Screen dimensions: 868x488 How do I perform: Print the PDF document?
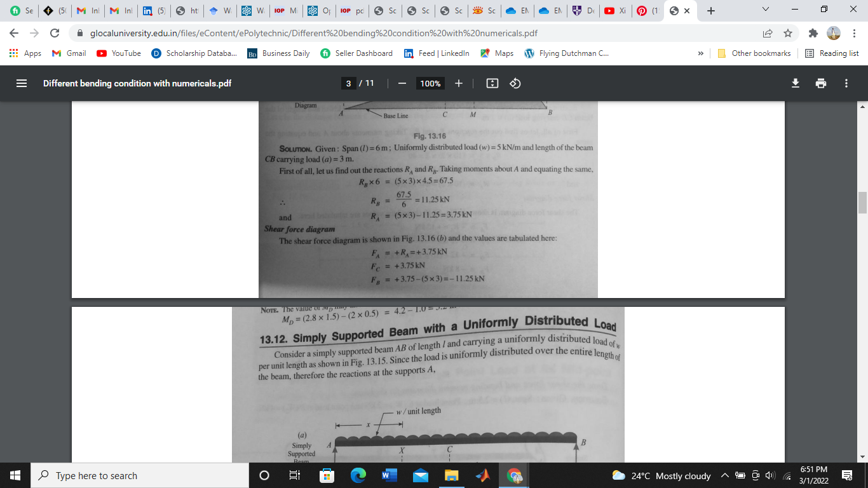[x=821, y=83]
